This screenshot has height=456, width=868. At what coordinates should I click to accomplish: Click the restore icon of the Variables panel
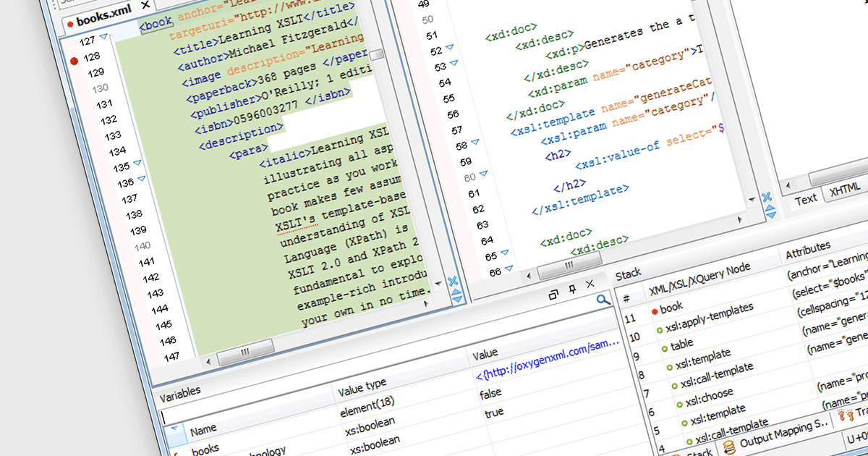(x=553, y=294)
